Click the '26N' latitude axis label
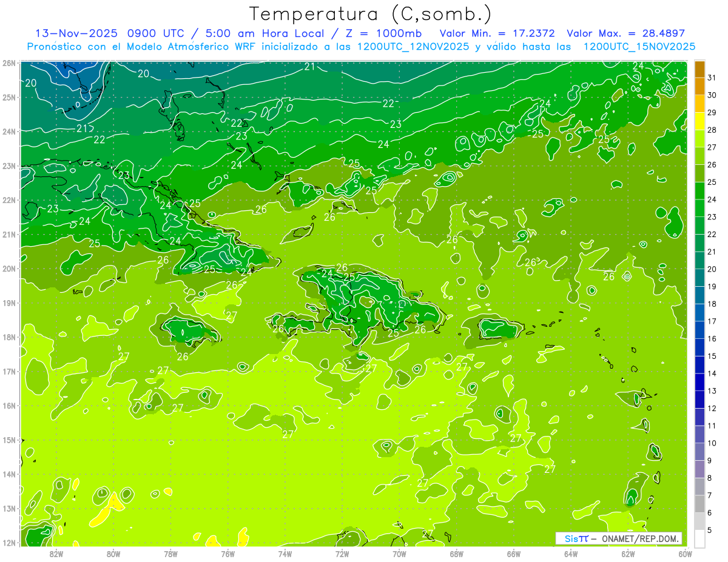 pos(9,63)
